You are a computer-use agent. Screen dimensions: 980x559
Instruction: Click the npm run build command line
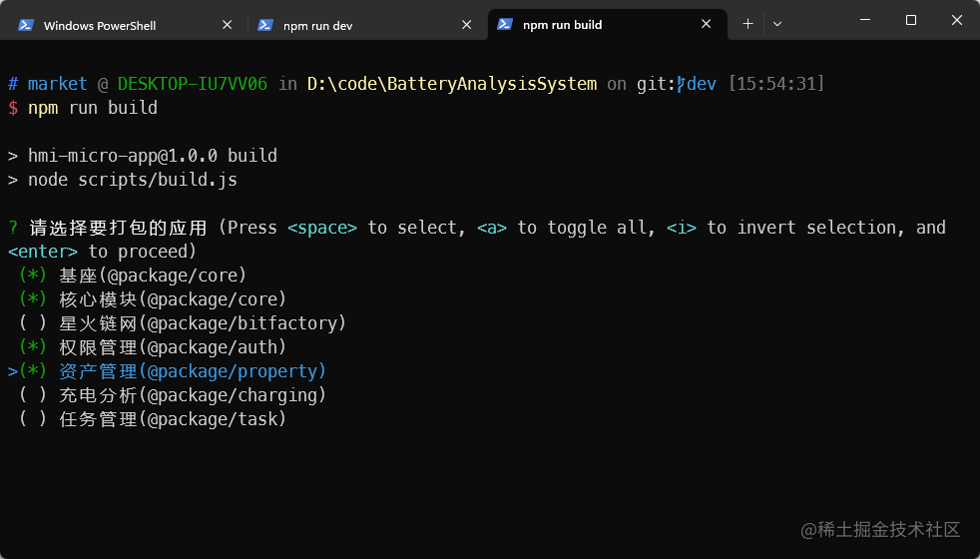click(x=93, y=108)
